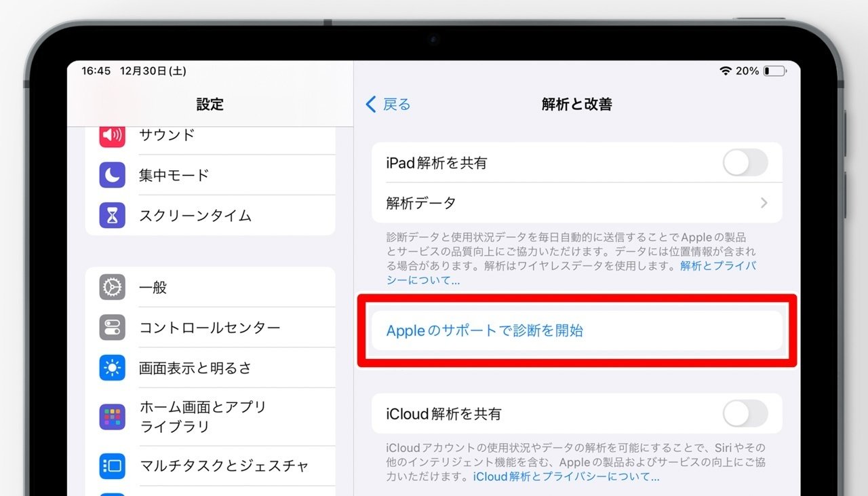Tap the back chevron beside 戻る
The height and width of the screenshot is (496, 868).
coord(370,104)
